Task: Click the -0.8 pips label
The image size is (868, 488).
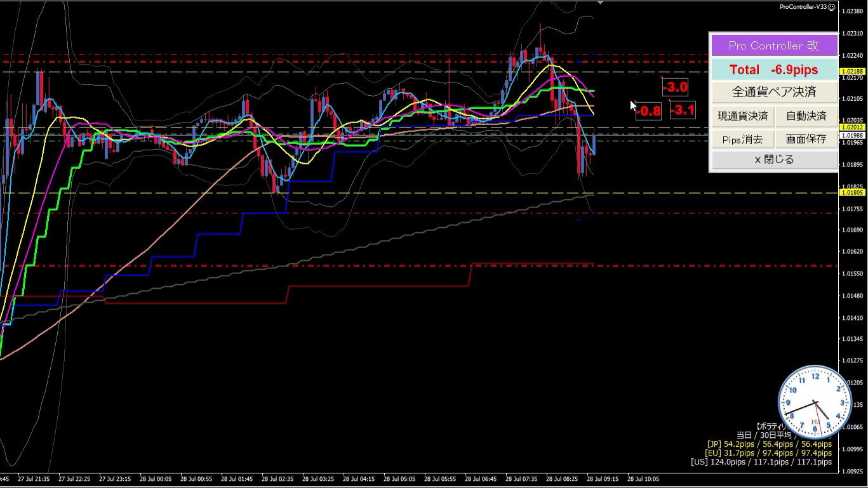Action: [x=648, y=112]
